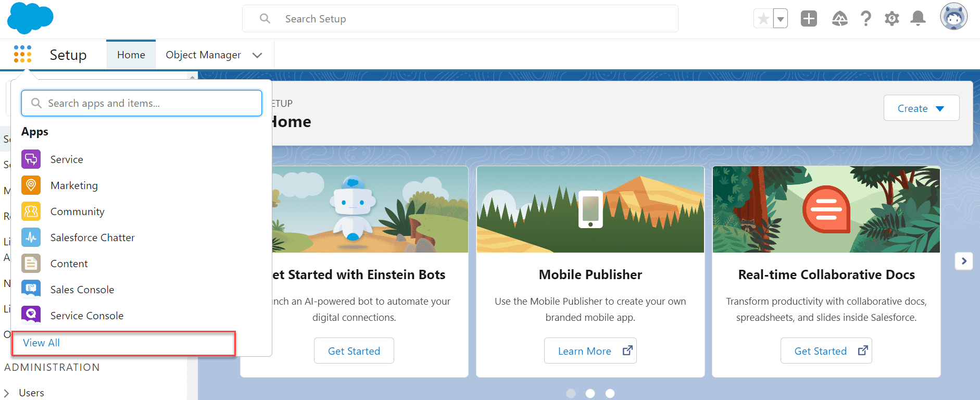The image size is (980, 400).
Task: Select the Service app icon
Action: click(x=31, y=159)
